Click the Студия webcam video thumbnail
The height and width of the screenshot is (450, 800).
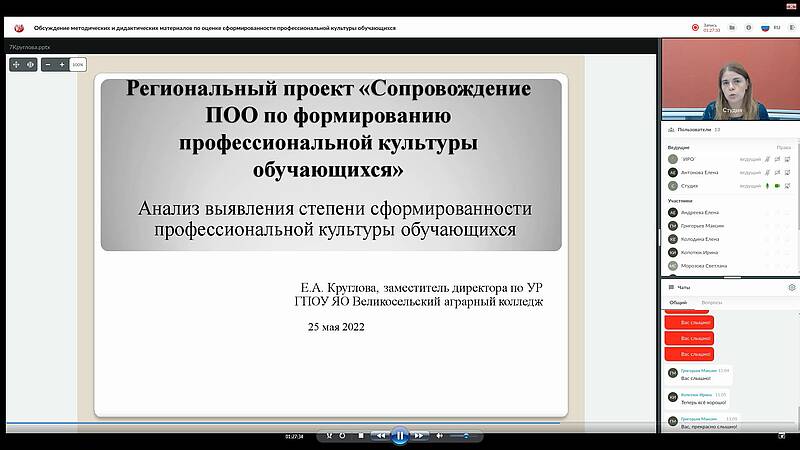[731, 80]
